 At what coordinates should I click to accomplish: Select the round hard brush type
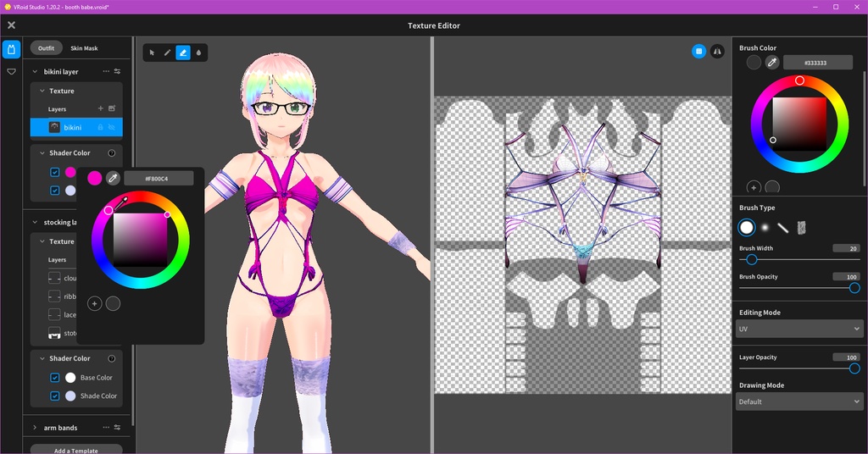(x=747, y=227)
